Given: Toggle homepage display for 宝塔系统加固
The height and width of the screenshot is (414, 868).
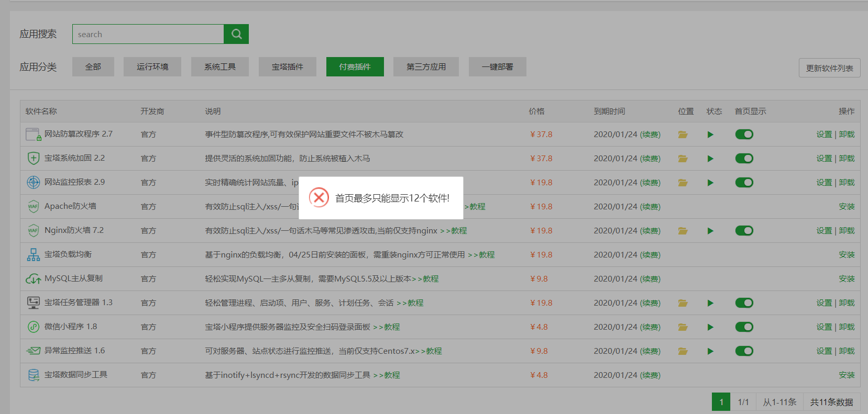Looking at the screenshot, I should tap(744, 159).
